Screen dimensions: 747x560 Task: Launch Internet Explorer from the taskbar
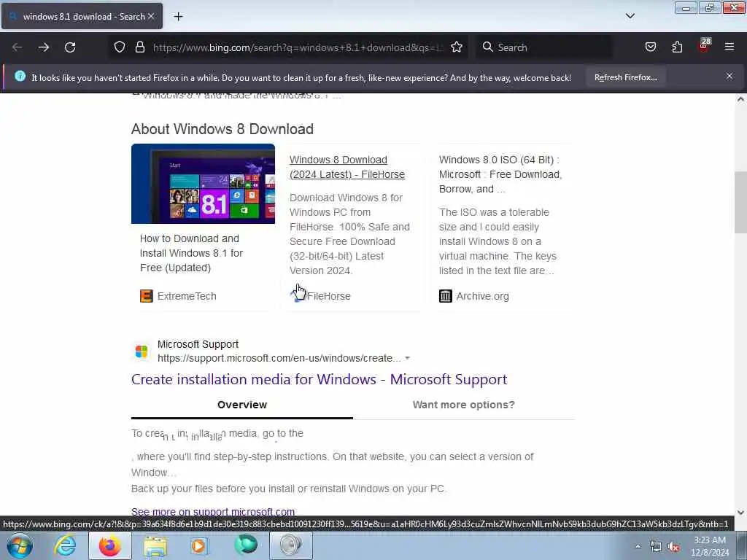[64, 545]
